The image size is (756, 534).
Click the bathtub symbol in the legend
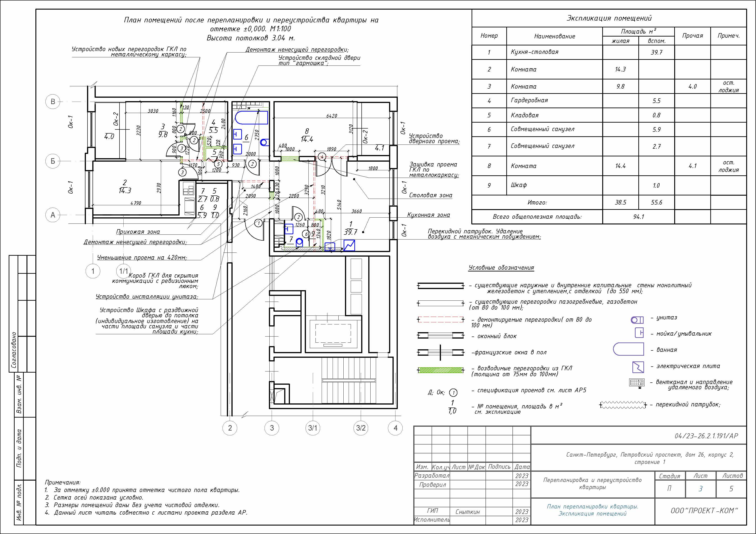(x=628, y=349)
